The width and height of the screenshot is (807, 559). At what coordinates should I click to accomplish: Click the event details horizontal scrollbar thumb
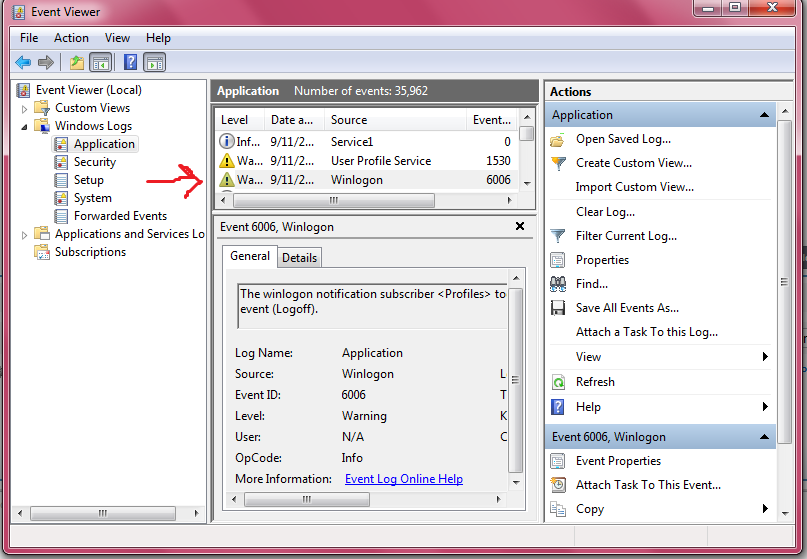click(307, 499)
